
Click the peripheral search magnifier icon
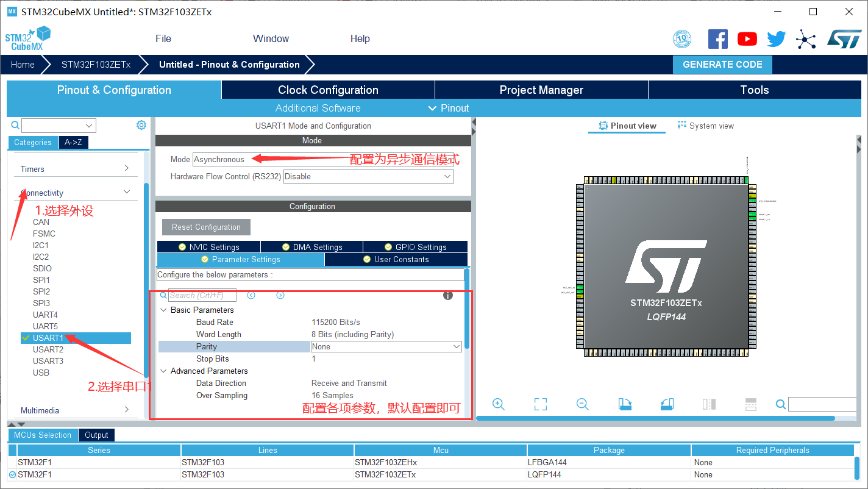[x=15, y=125]
